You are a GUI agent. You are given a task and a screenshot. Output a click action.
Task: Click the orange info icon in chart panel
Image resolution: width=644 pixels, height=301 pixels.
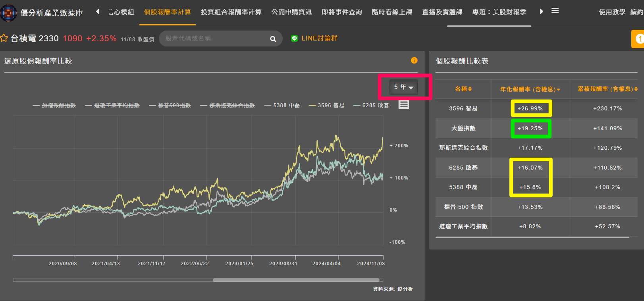pos(414,60)
